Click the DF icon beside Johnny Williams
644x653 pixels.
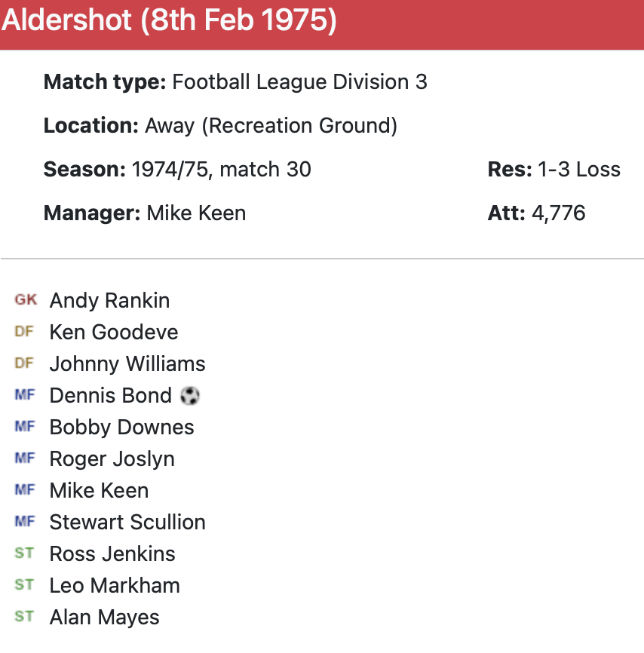coord(24,363)
